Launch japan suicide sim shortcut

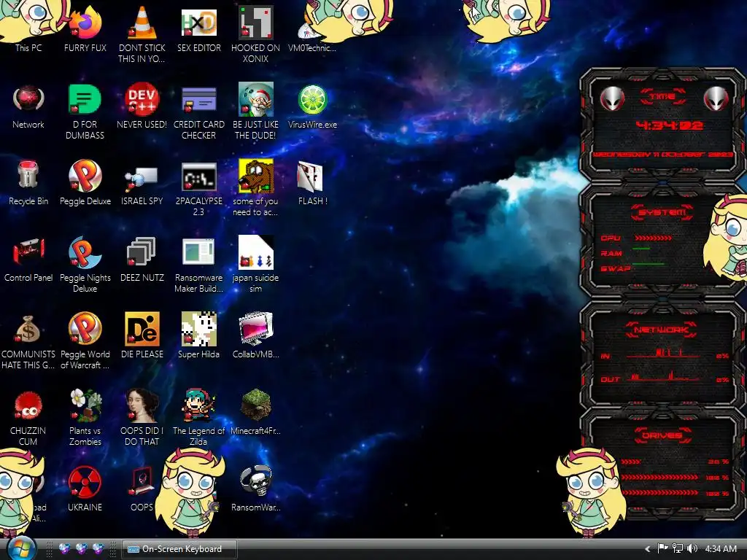click(x=256, y=252)
